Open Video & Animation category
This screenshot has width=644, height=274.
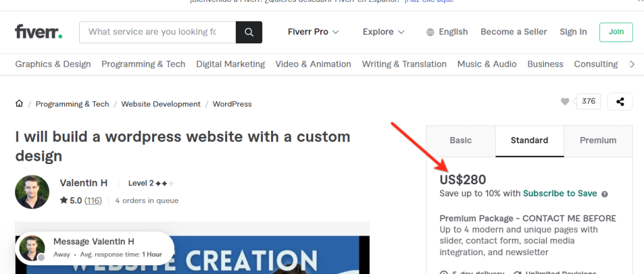pos(313,64)
